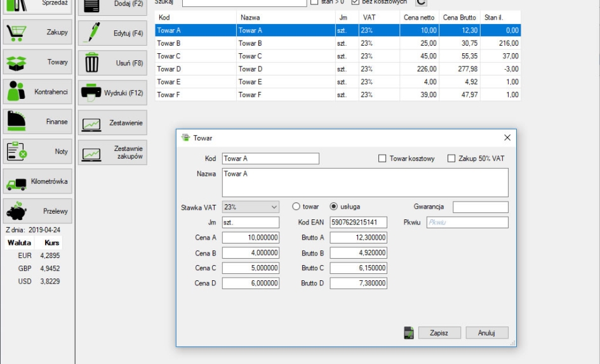Check the Zakup 50% VAT option
Image resolution: width=600 pixels, height=364 pixels.
pyautogui.click(x=452, y=159)
